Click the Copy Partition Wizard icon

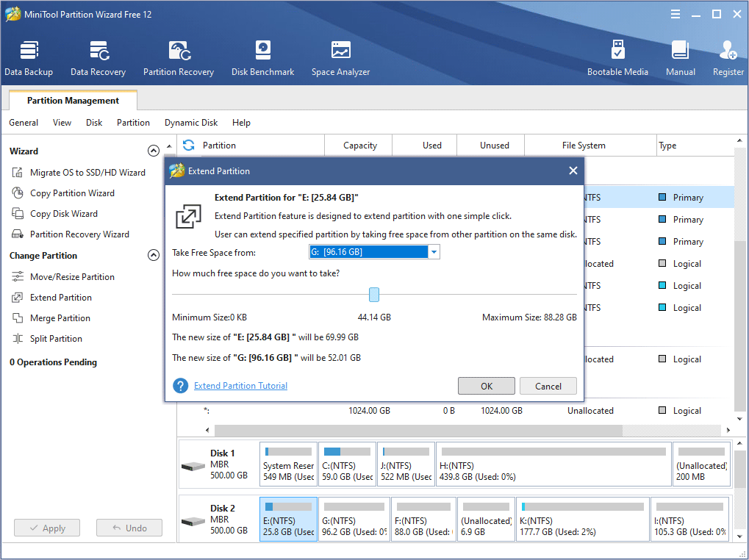[x=17, y=193]
